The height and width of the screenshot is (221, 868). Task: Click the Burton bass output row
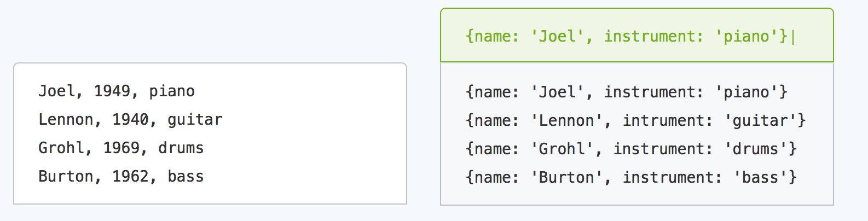click(x=631, y=177)
